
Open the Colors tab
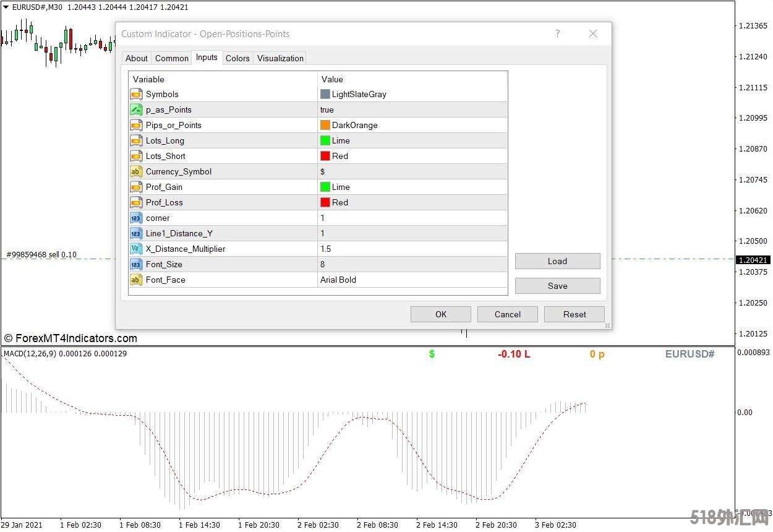click(x=237, y=58)
